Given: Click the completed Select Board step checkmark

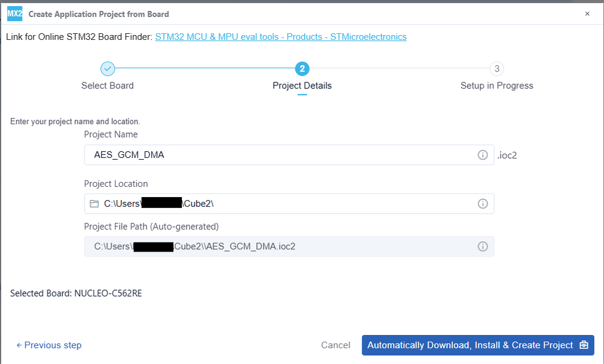Looking at the screenshot, I should 108,69.
